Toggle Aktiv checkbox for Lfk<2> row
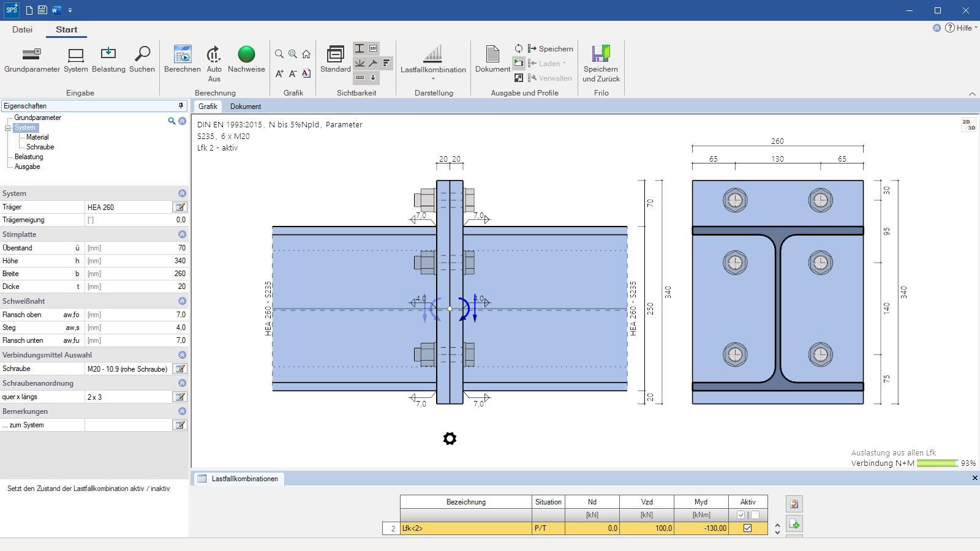This screenshot has width=980, height=551. coord(747,528)
